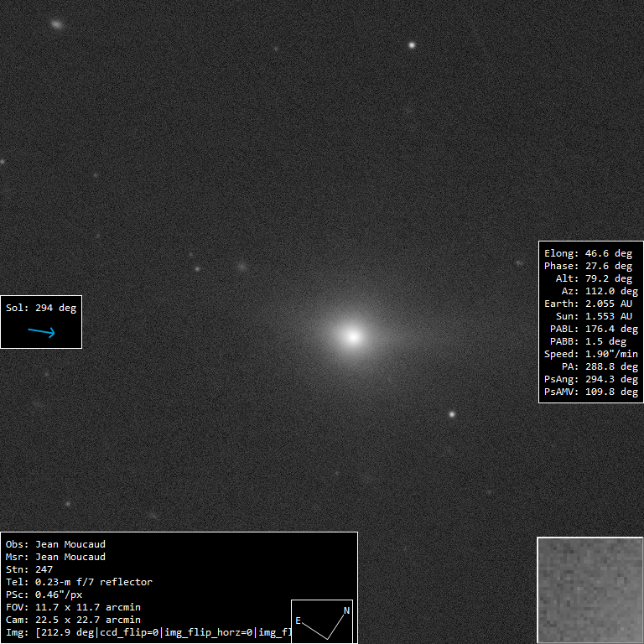This screenshot has height=644, width=644.
Task: Click the Obs: Jean Moucaud line
Action: 55,544
